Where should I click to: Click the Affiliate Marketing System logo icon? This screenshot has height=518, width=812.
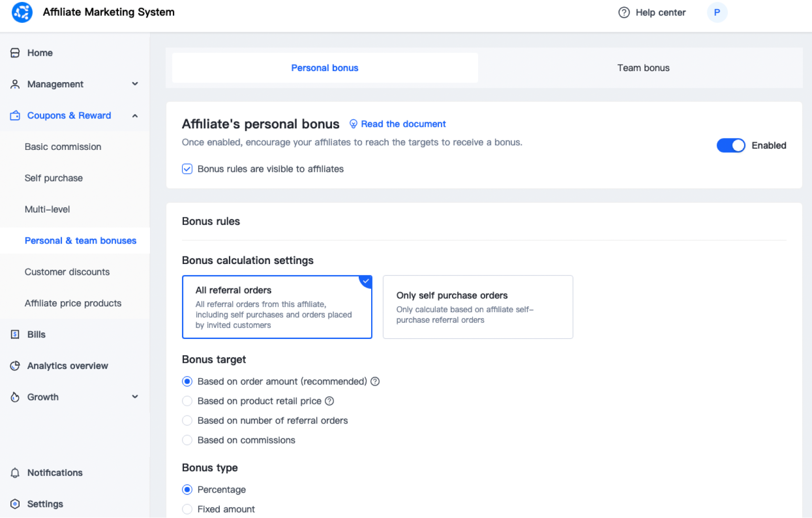tap(22, 12)
